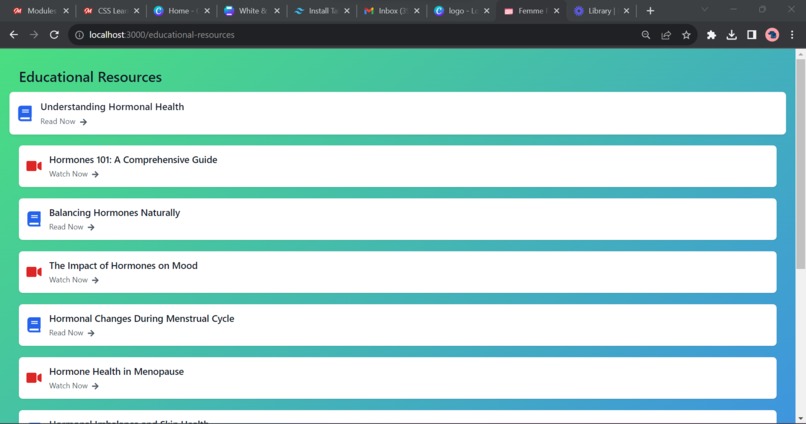Click Watch Now under Hormone Health in Menopause
Viewport: 806px width, 424px height.
(x=68, y=386)
